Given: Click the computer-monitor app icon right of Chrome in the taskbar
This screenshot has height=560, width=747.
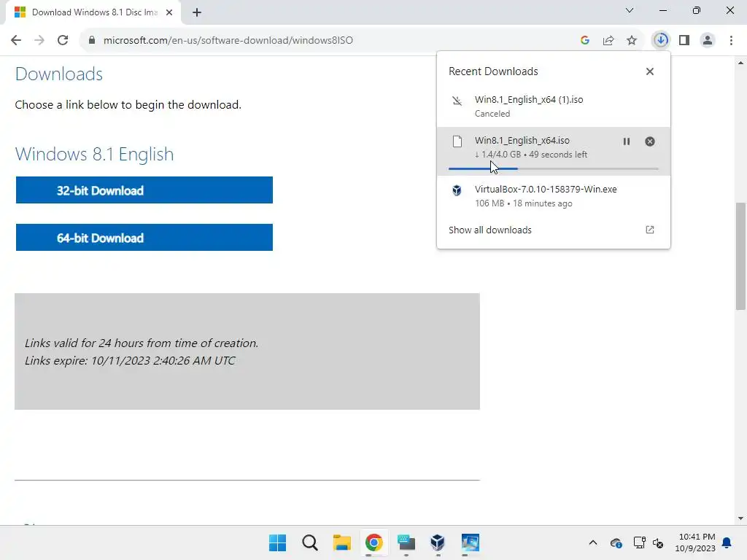Looking at the screenshot, I should coord(406,542).
